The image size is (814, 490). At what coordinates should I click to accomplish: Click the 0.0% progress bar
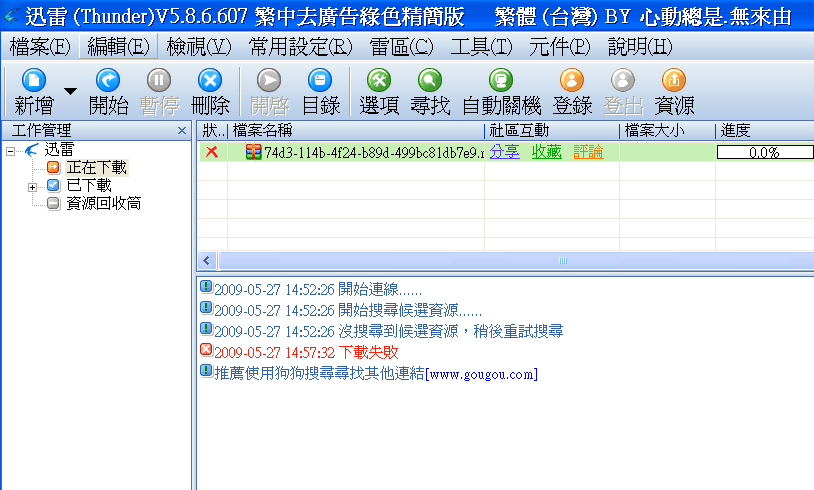pos(765,152)
